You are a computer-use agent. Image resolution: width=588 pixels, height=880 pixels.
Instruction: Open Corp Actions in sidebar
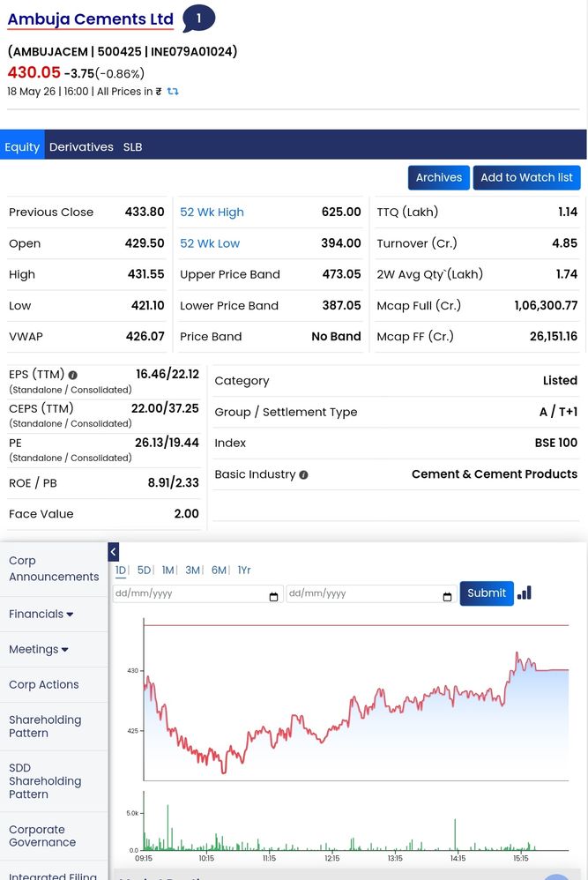click(x=44, y=685)
